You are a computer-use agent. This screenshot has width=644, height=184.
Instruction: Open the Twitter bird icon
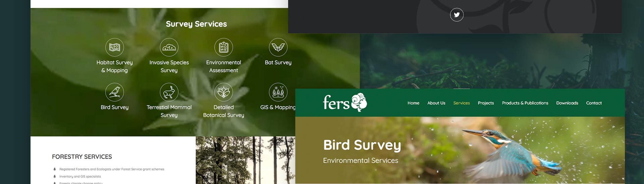[x=457, y=15]
